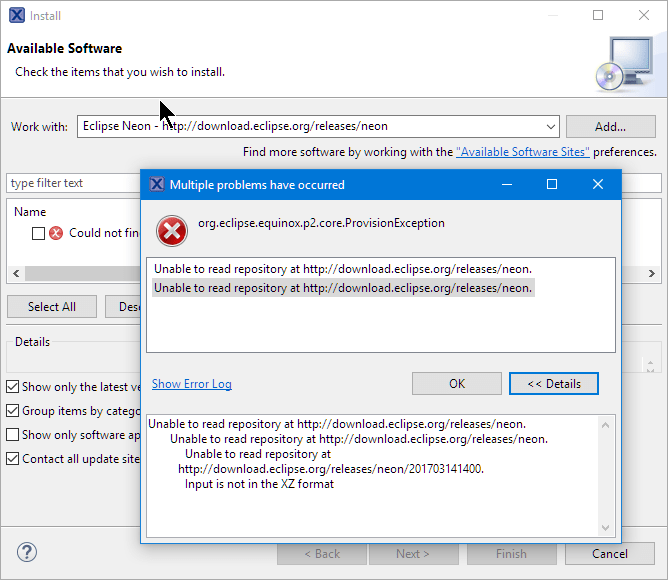This screenshot has width=668, height=580.
Task: Click the 'Input is not in the XZ format' line
Action: coord(259,484)
